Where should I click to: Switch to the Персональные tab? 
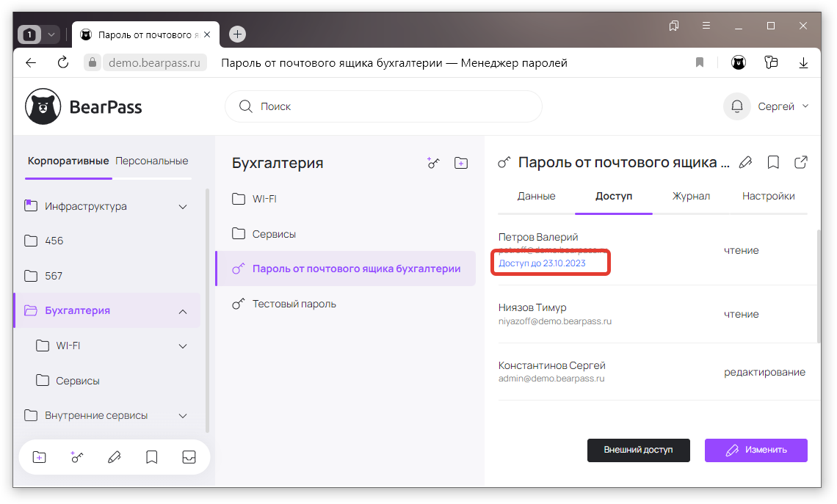[152, 161]
